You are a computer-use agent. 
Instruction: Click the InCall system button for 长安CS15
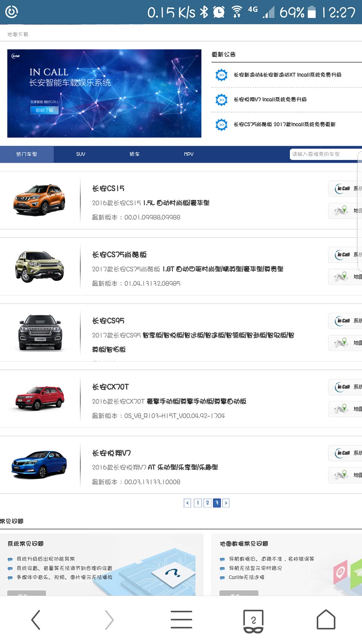pyautogui.click(x=345, y=189)
